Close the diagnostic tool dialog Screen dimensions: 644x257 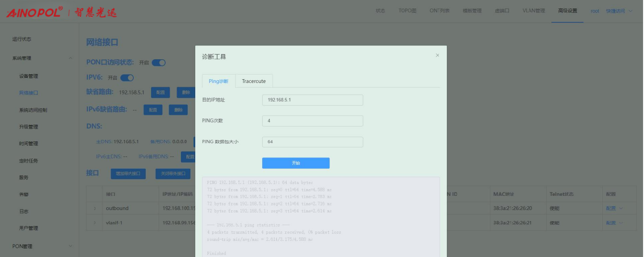pyautogui.click(x=437, y=55)
